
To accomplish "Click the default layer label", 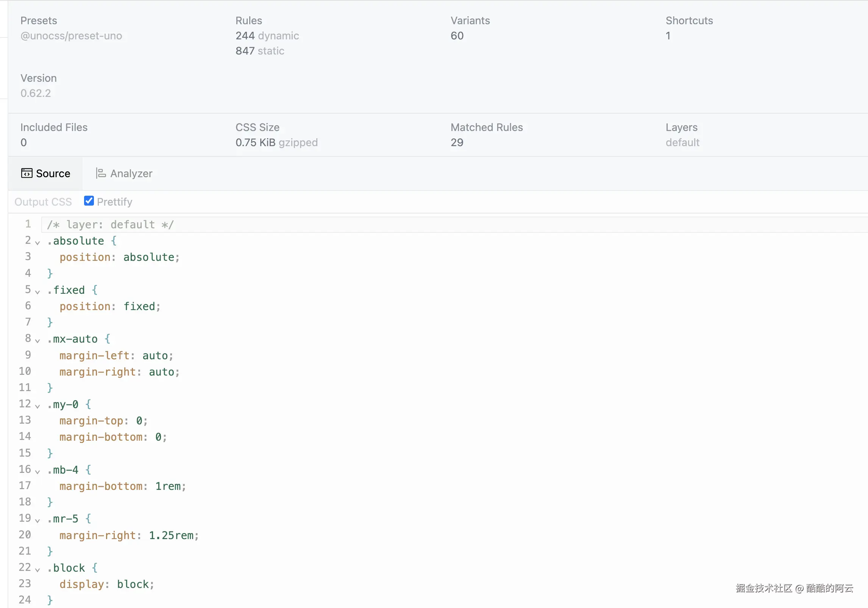I will (x=682, y=142).
